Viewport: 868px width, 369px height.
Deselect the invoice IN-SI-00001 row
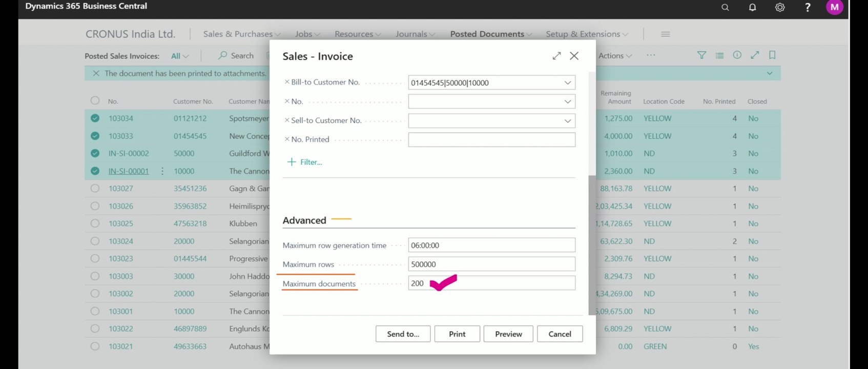pos(95,171)
